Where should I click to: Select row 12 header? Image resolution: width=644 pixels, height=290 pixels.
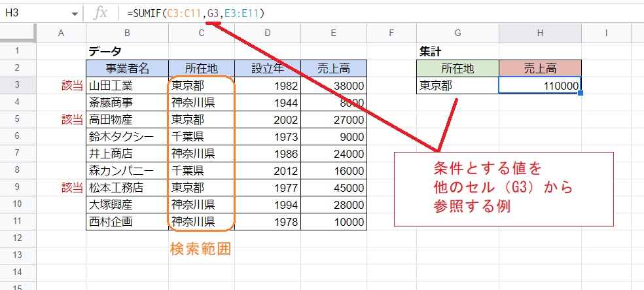[x=18, y=238]
